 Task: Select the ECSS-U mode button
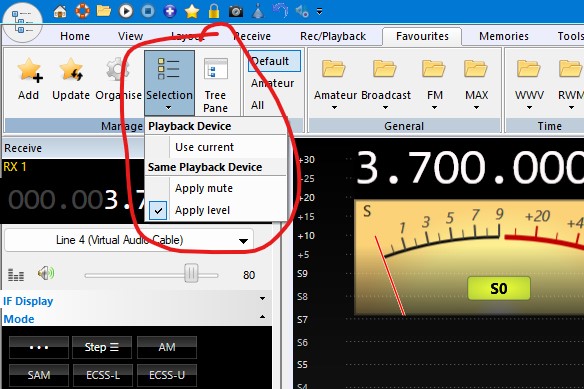tap(167, 375)
